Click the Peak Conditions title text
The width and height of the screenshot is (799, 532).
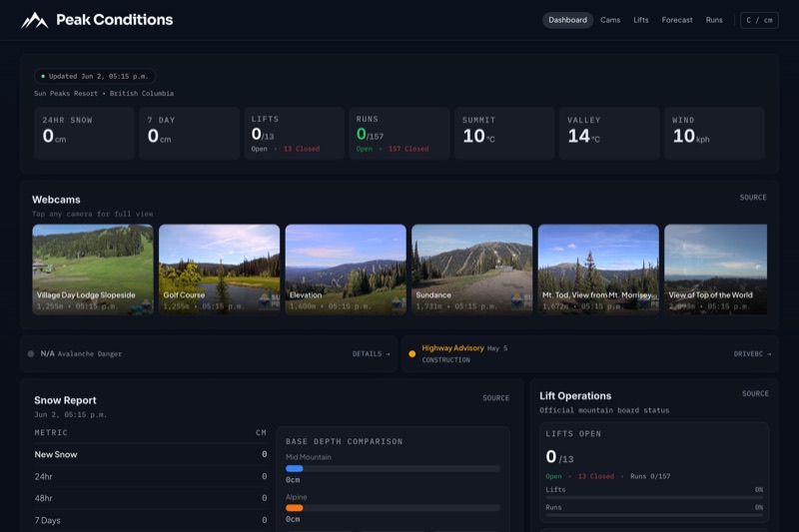pyautogui.click(x=114, y=20)
